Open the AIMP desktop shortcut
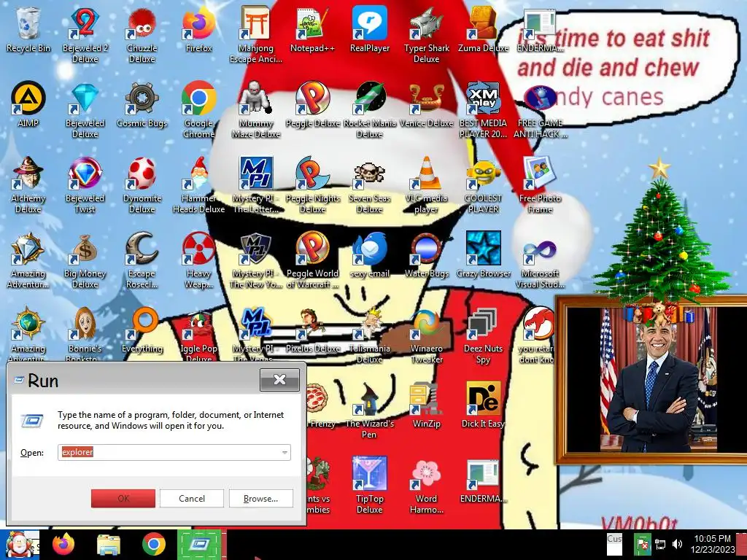The image size is (747, 560). (x=28, y=104)
